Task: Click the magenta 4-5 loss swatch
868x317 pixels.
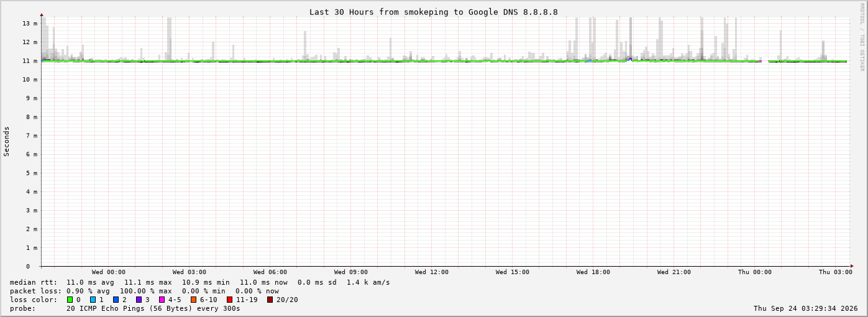Action: coord(162,300)
